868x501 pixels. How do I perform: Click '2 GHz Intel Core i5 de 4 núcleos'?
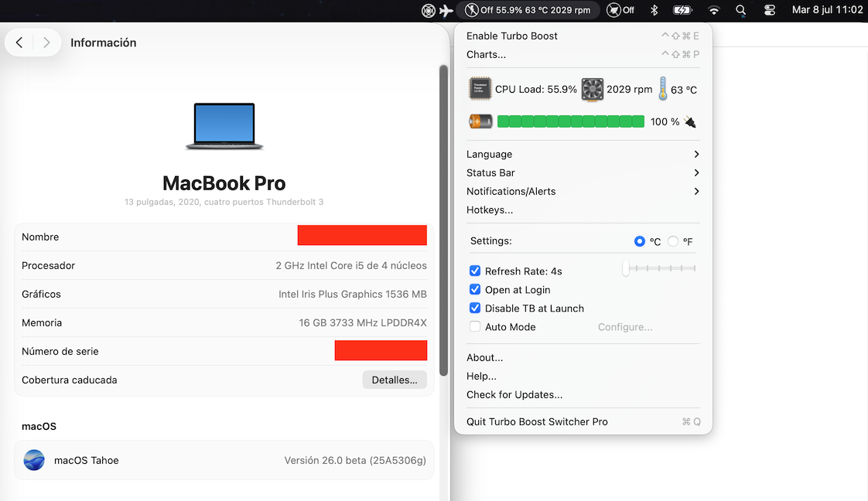click(x=351, y=265)
